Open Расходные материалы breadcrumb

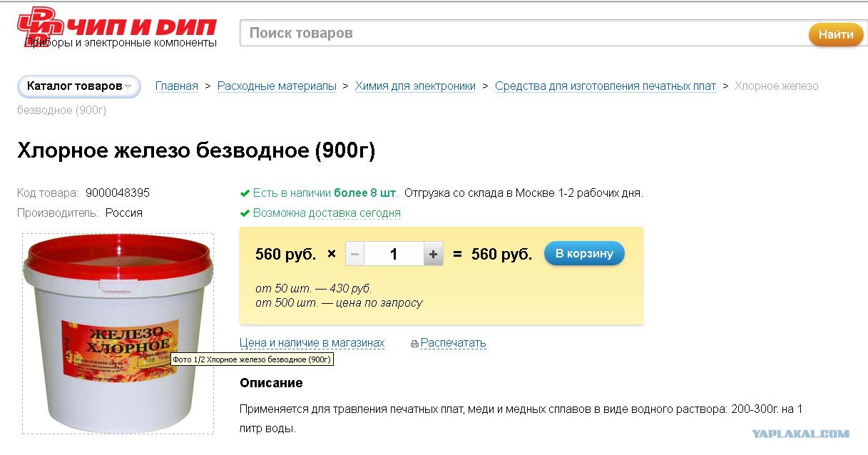277,86
